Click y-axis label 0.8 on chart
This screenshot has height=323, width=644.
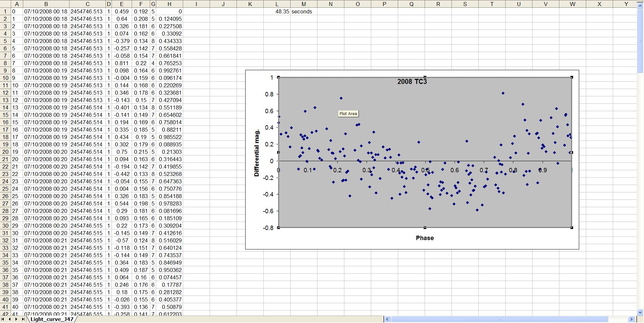pyautogui.click(x=269, y=94)
